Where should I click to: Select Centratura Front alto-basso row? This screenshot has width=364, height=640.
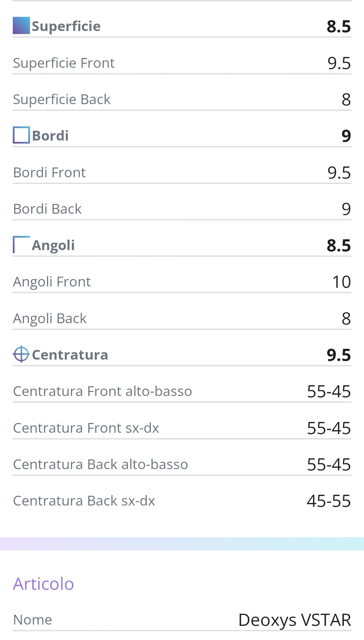(x=182, y=392)
